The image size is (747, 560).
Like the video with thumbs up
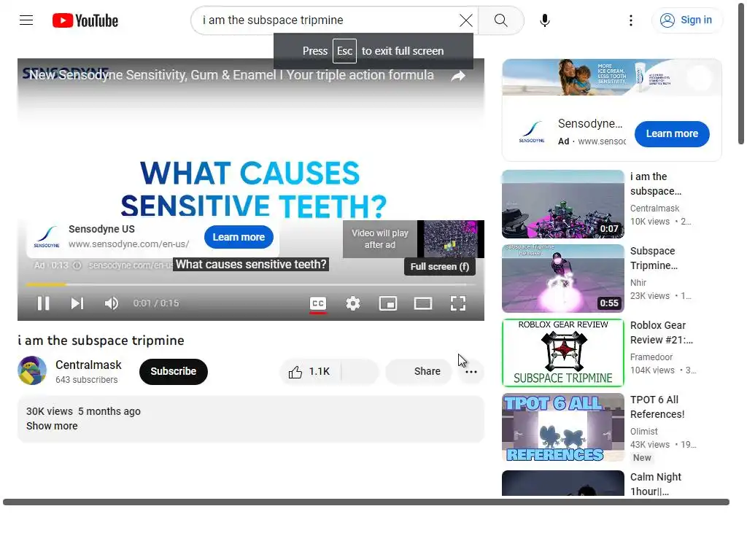309,371
